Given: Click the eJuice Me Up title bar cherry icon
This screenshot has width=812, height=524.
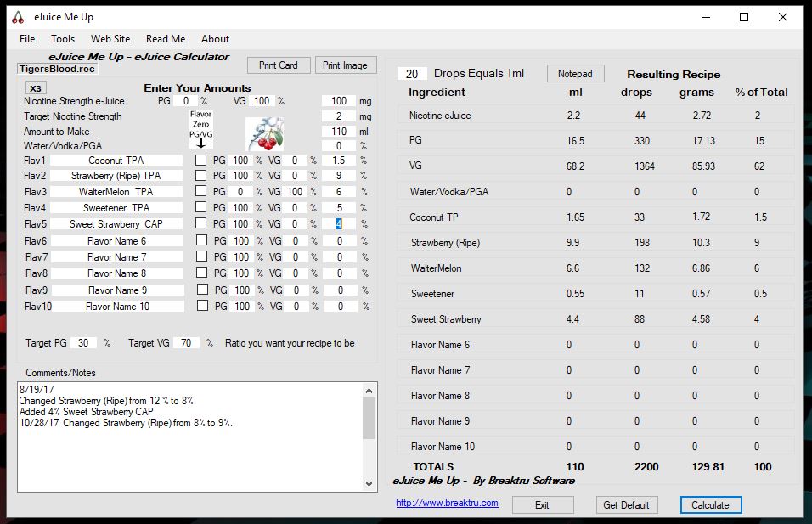Looking at the screenshot, I should (x=18, y=17).
